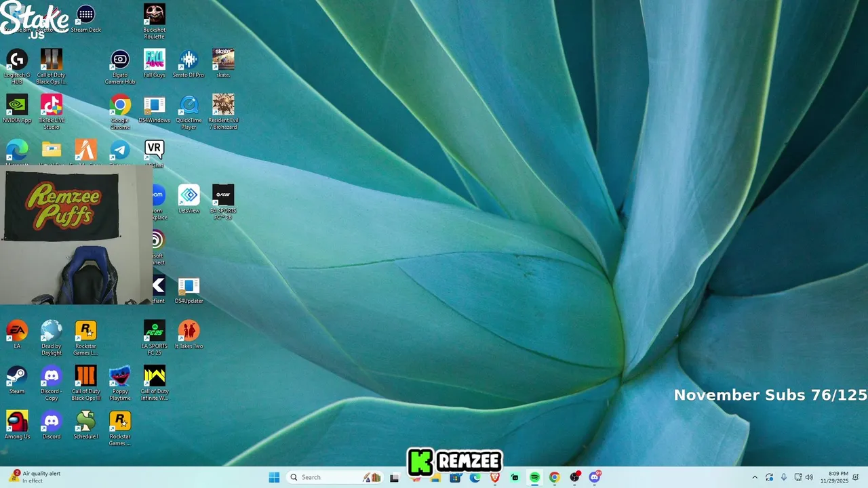Open Rockstar Games shortcut beside Schedule I

point(120,428)
